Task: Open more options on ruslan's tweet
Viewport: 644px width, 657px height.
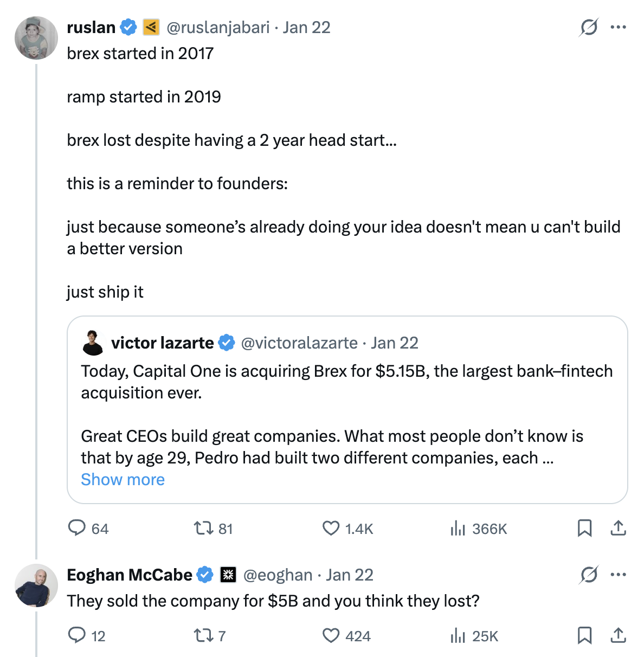Action: click(x=618, y=27)
